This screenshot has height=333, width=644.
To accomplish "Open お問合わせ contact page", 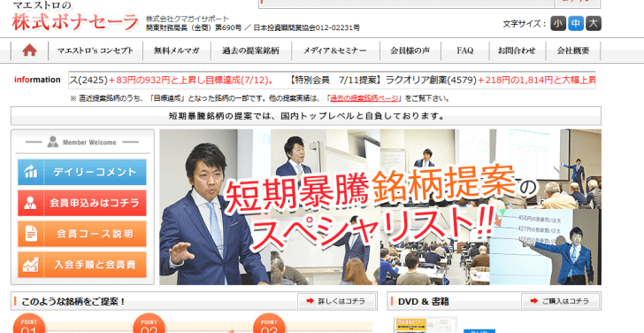I will pyautogui.click(x=517, y=50).
